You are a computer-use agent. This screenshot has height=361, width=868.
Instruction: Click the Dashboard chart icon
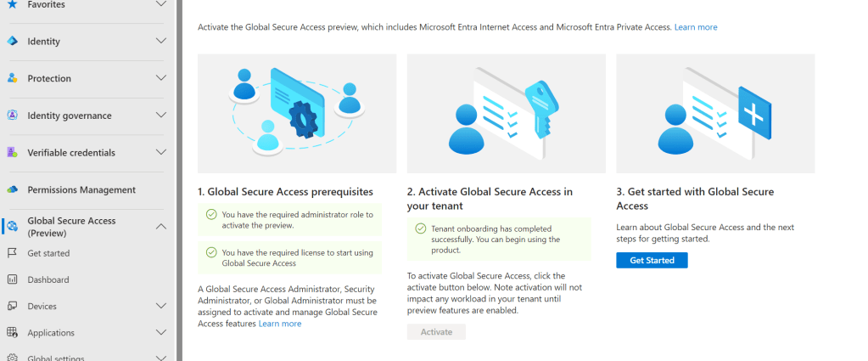click(13, 279)
